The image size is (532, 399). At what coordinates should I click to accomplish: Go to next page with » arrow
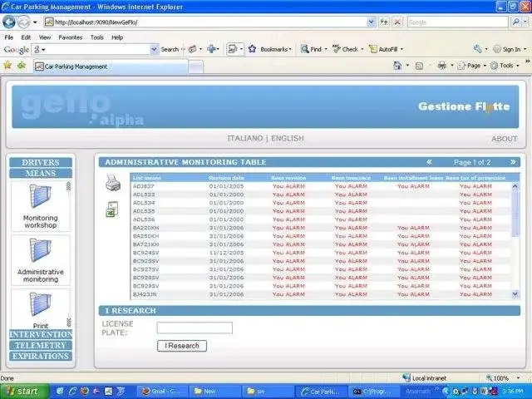point(513,162)
